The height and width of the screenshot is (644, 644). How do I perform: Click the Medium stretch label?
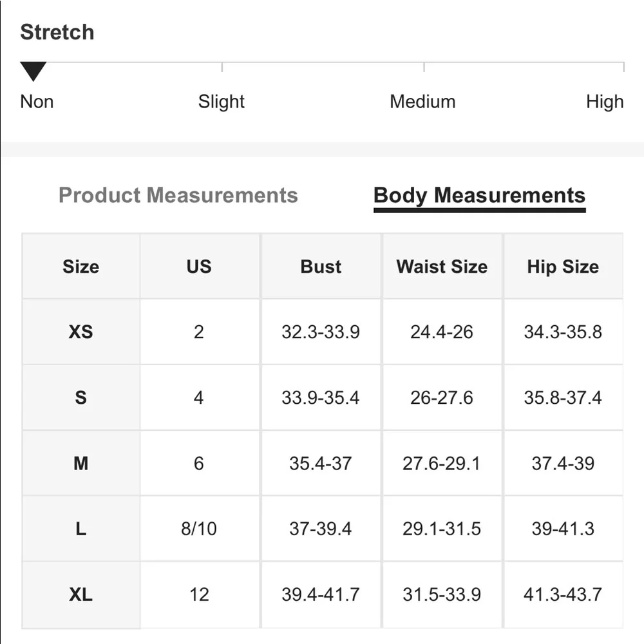tap(422, 102)
